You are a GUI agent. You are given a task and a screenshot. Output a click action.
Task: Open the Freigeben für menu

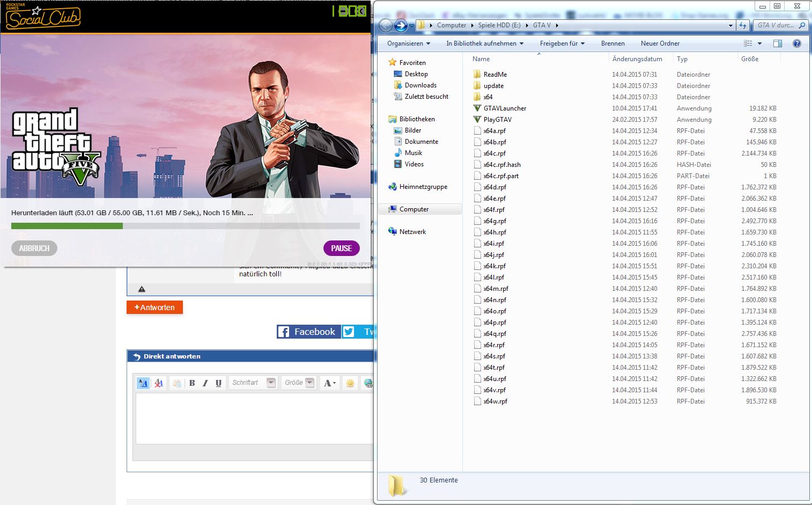(x=562, y=43)
